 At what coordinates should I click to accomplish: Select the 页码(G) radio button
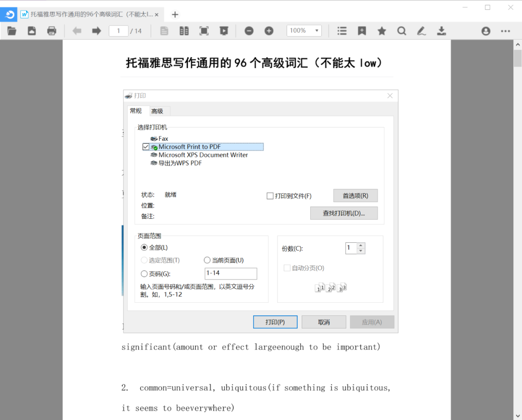pos(144,274)
